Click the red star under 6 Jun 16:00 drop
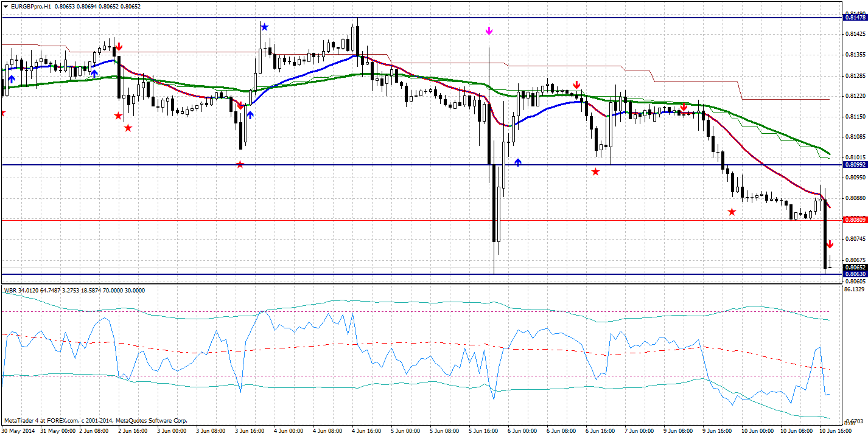This screenshot has width=868, height=436. coord(595,172)
